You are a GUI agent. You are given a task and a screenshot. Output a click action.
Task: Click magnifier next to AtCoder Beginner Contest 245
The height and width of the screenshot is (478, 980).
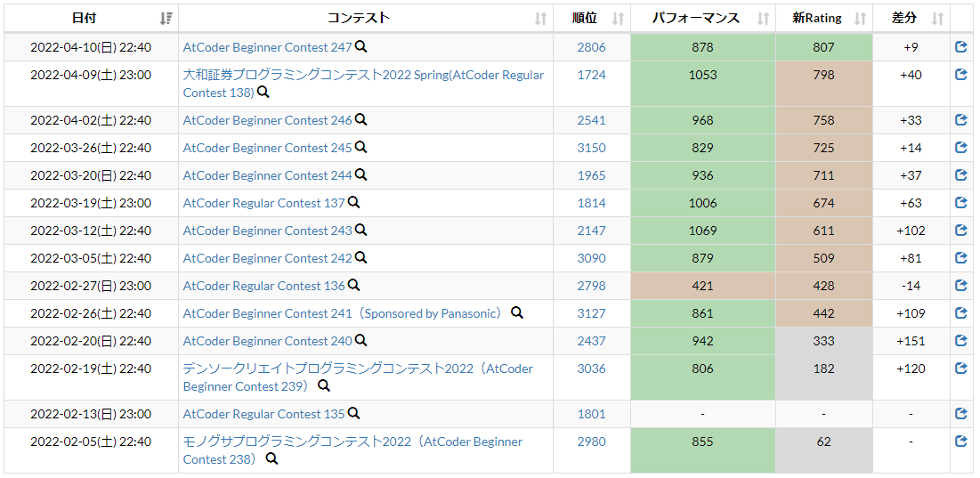360,147
